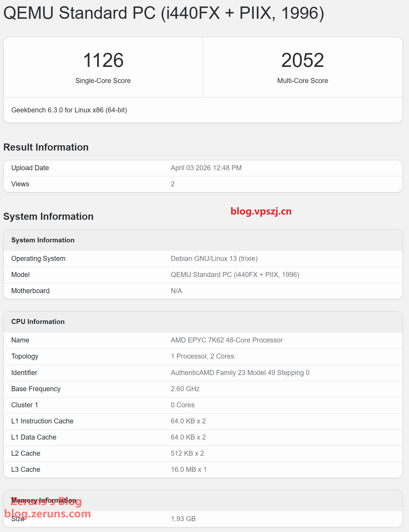Click the April 03 2026 upload date value
The width and height of the screenshot is (409, 532).
coord(206,168)
